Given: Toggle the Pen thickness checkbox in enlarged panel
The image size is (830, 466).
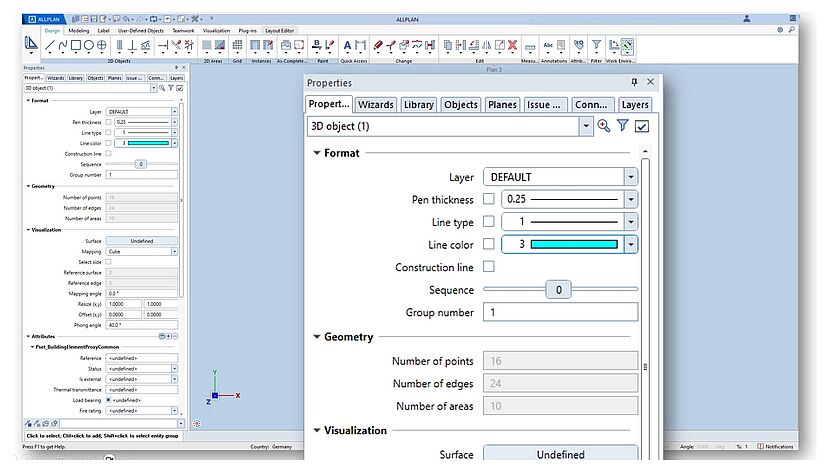Looking at the screenshot, I should tap(489, 200).
